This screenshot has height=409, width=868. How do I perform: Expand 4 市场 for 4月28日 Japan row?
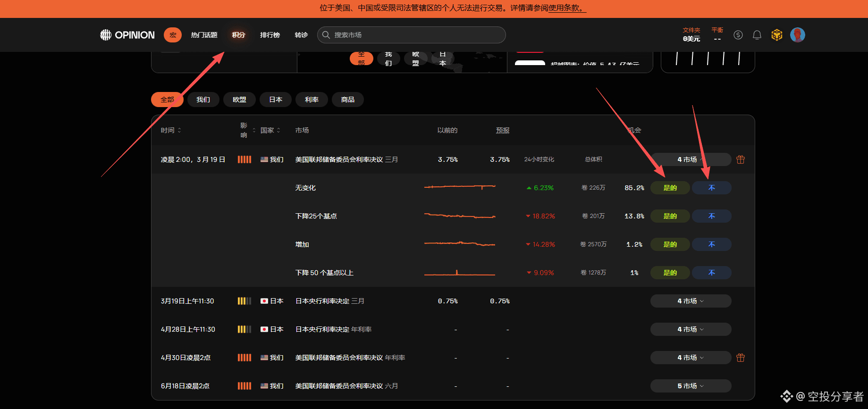click(691, 329)
